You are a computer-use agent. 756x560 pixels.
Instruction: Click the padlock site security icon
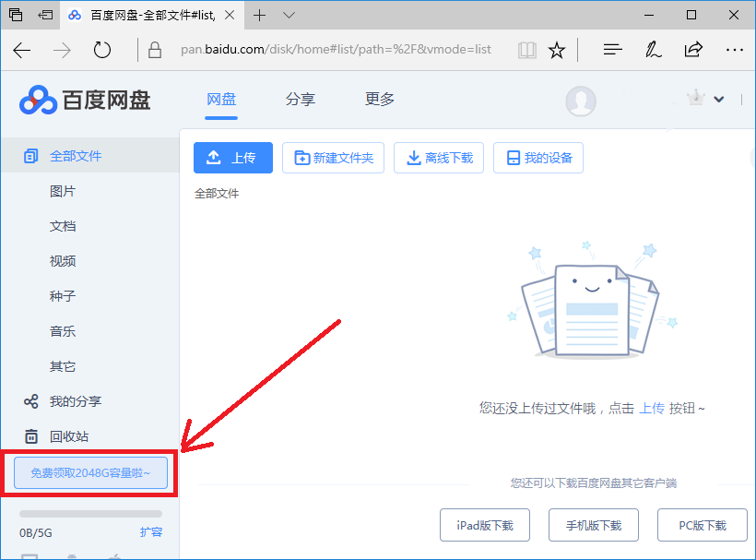point(154,50)
